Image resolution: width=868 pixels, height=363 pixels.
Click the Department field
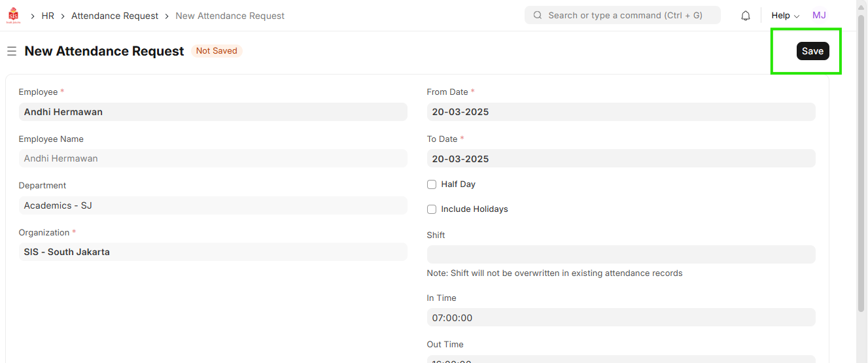click(x=213, y=205)
